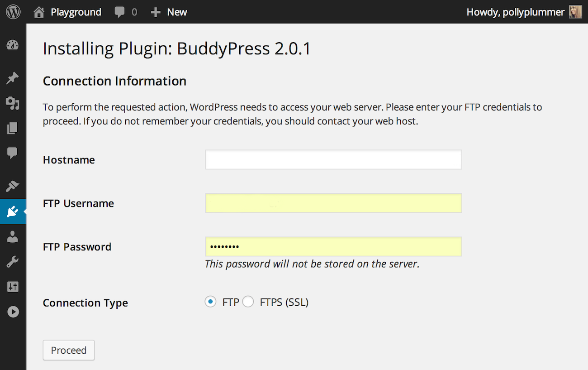Open Comments sidebar icon
588x370 pixels.
(13, 153)
